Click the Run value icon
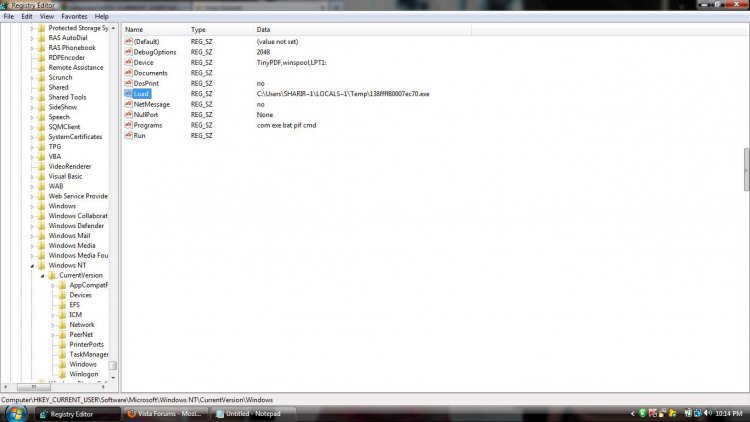Image resolution: width=750 pixels, height=422 pixels. pos(128,136)
